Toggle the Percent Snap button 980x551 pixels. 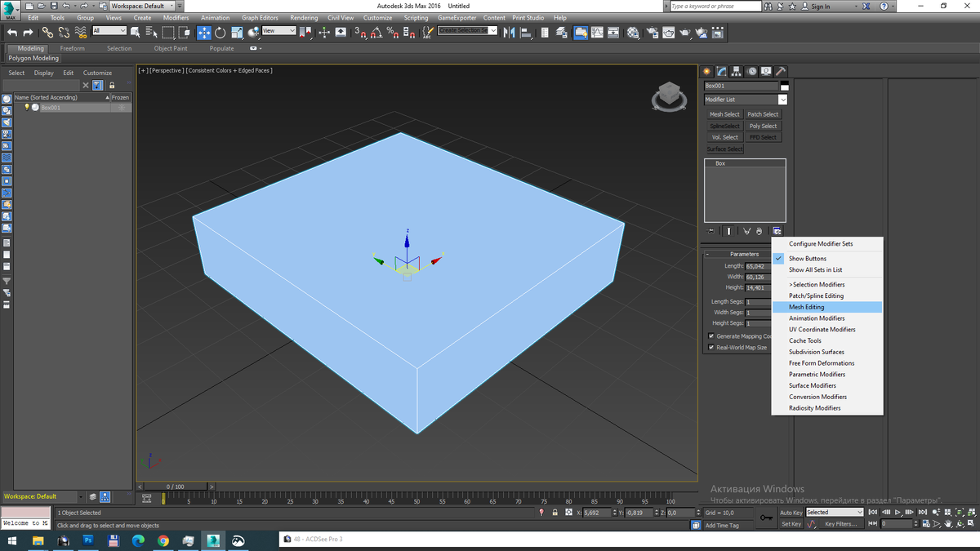[x=392, y=33]
